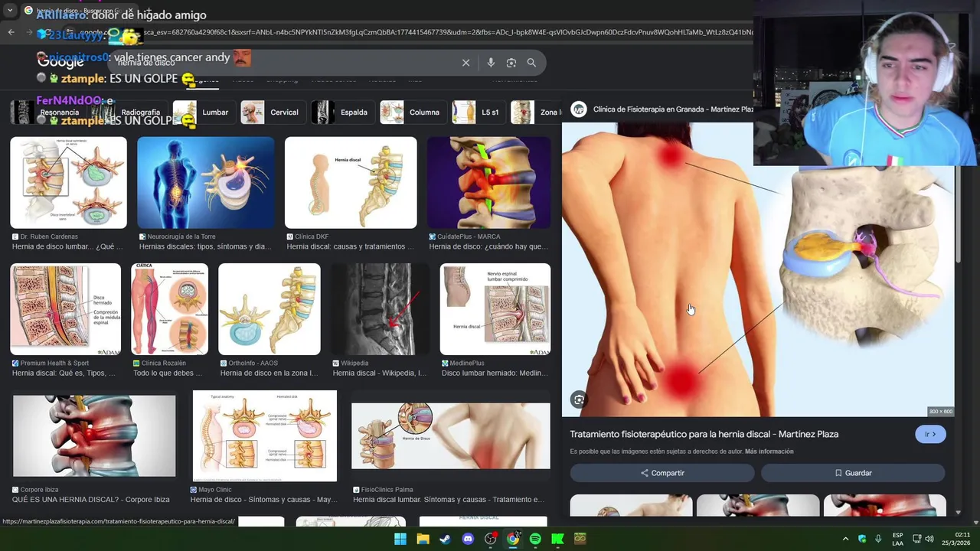980x551 pixels.
Task: Click the microphone tray icon
Action: pos(878,539)
